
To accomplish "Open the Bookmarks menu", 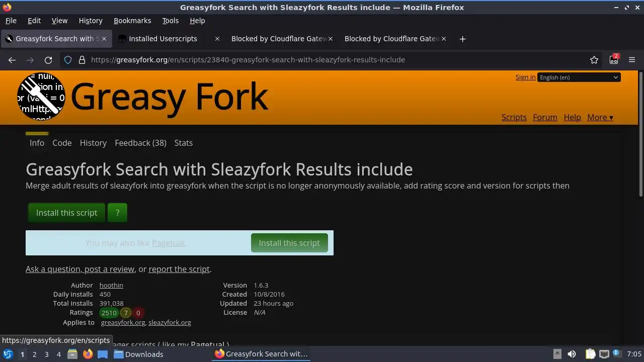I will [132, 21].
